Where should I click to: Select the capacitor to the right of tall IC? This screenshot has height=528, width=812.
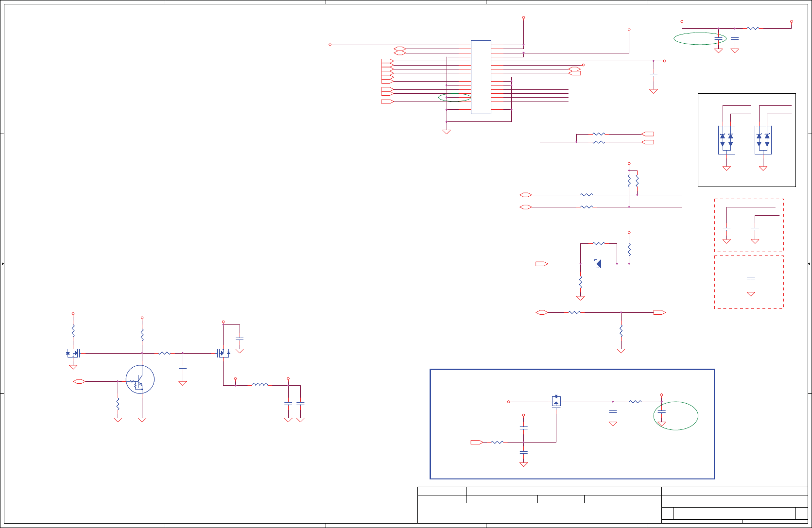(654, 75)
